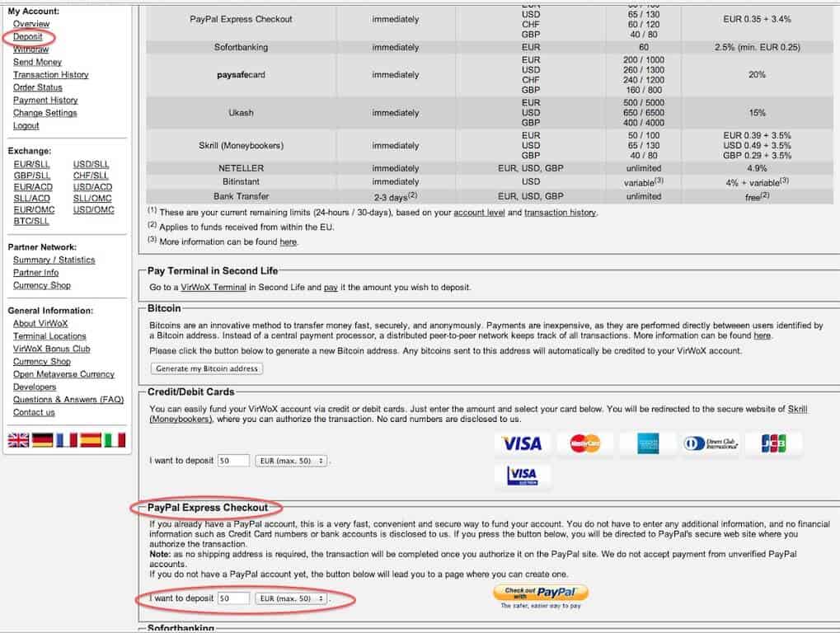The height and width of the screenshot is (633, 840).
Task: Open the EUR/ACD exchange link
Action: pyautogui.click(x=33, y=187)
